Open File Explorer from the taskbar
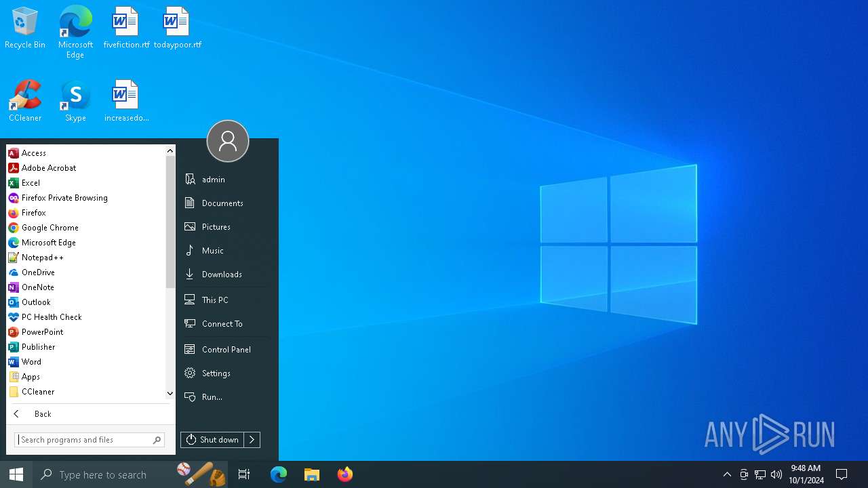Viewport: 868px width, 488px height. coord(312,474)
